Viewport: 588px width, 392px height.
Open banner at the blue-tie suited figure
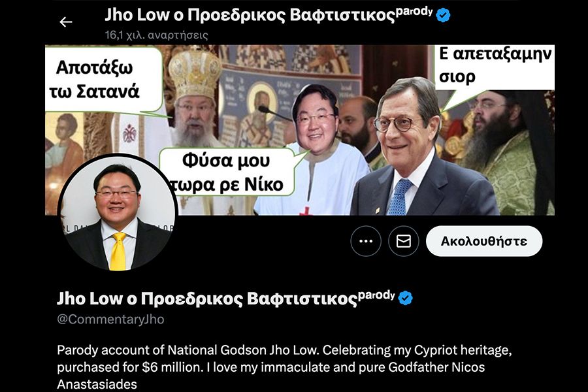pyautogui.click(x=416, y=150)
